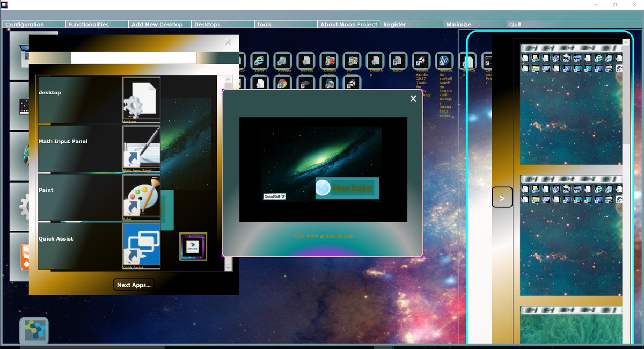Open the Google Chrome icon
Screen dimensions: 644x349
point(283,83)
